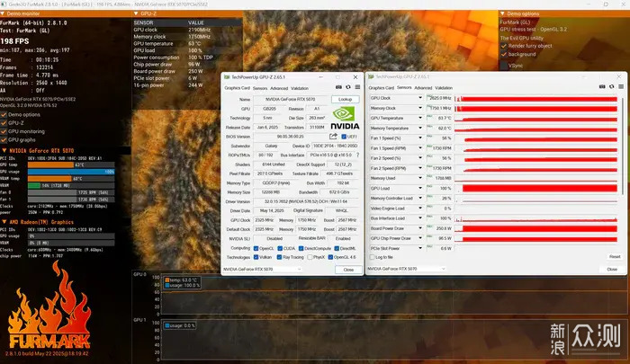Click the green VRAM usage bar
Screen dimensions: 630x364
point(34,185)
